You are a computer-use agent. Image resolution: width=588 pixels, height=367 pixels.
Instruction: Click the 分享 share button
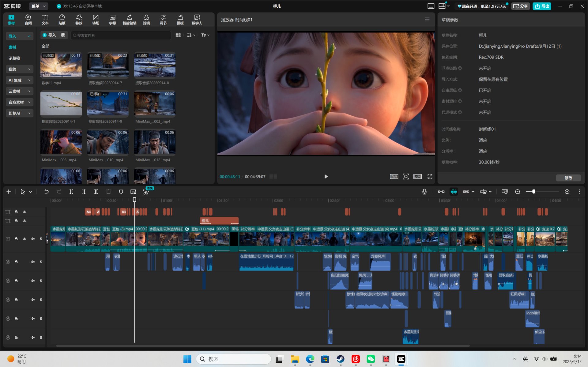[520, 6]
